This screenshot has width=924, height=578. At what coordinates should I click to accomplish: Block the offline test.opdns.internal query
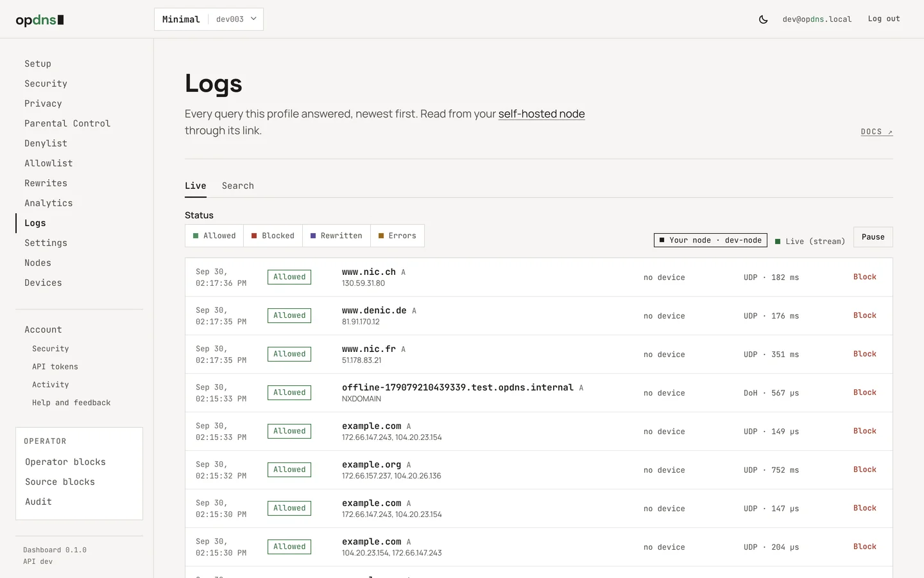pos(864,392)
